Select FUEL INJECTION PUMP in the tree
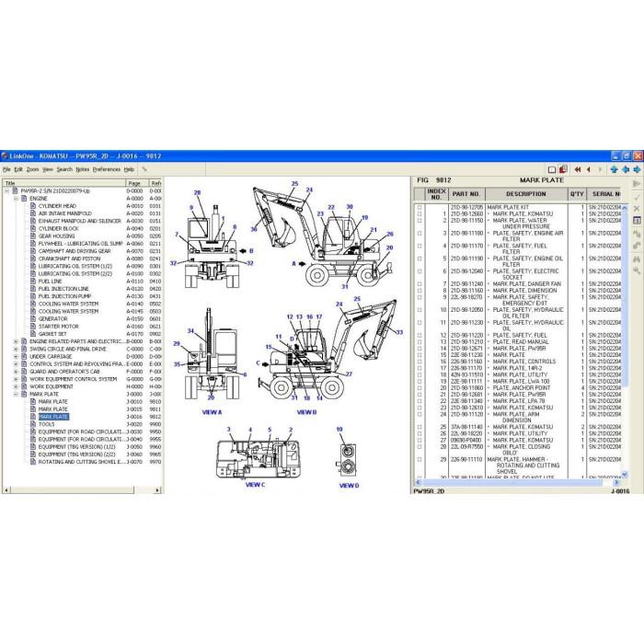 pyautogui.click(x=64, y=296)
